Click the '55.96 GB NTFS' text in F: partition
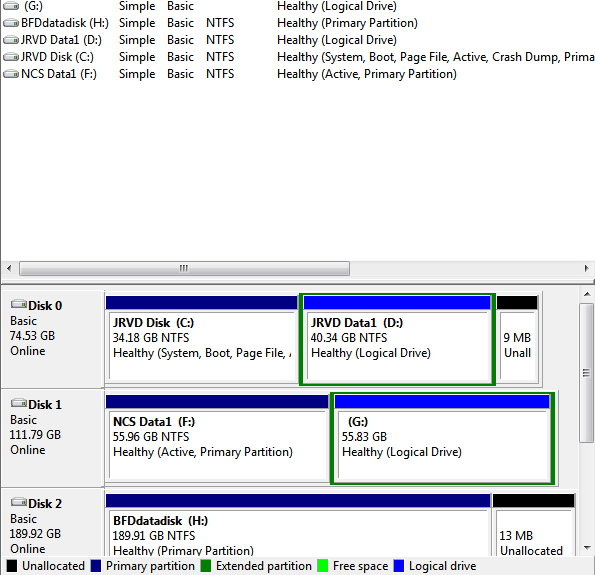The width and height of the screenshot is (595, 575). (151, 437)
